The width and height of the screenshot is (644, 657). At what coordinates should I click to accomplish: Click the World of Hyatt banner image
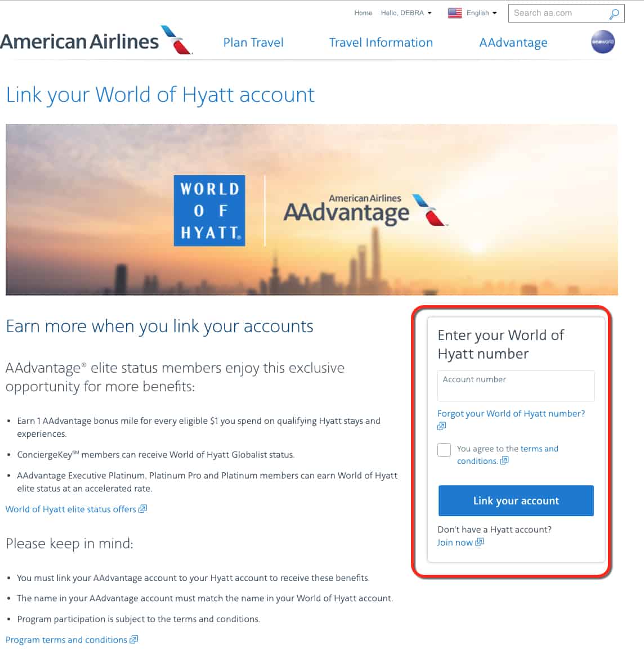[x=312, y=209]
